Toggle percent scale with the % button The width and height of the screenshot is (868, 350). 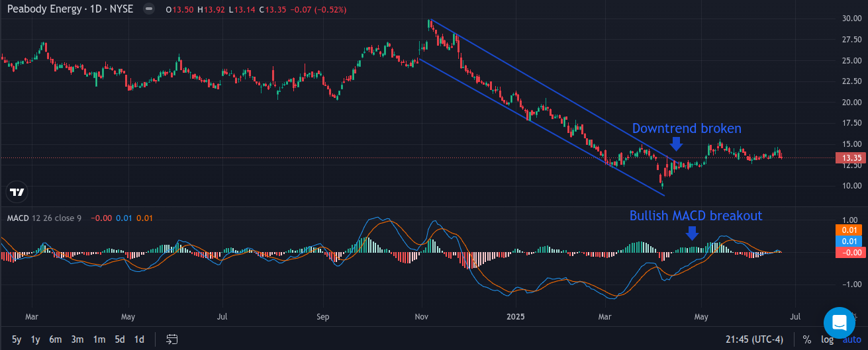click(806, 339)
